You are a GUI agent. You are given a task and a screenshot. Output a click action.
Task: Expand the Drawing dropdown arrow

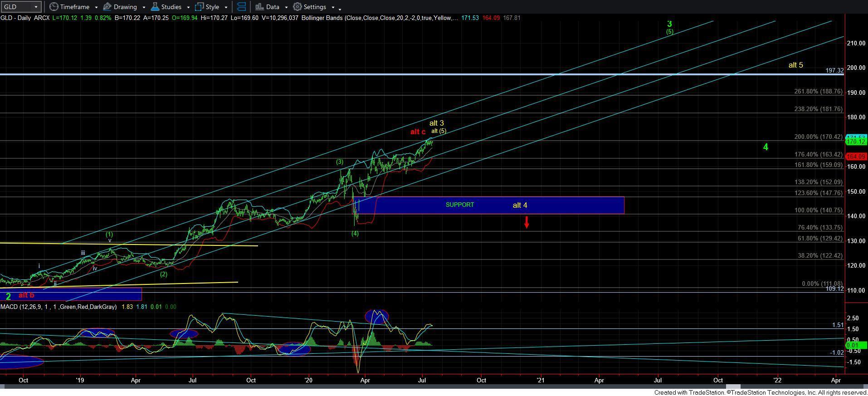(x=143, y=7)
